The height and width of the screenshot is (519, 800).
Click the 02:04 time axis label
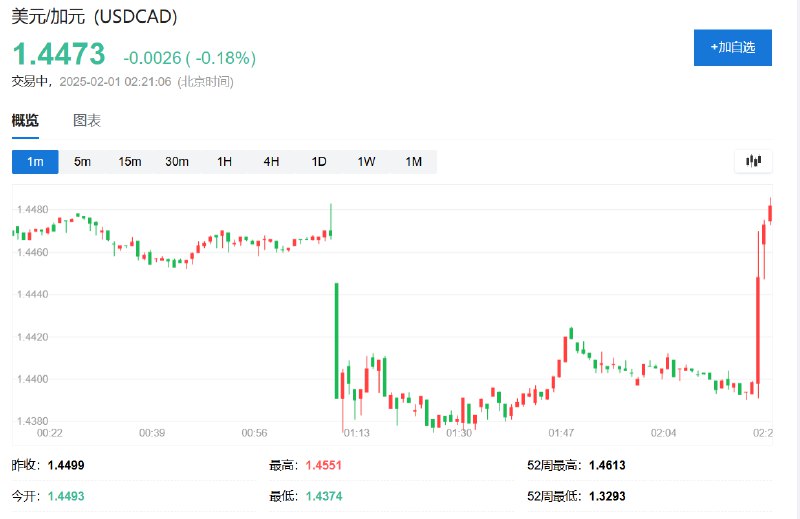click(663, 433)
